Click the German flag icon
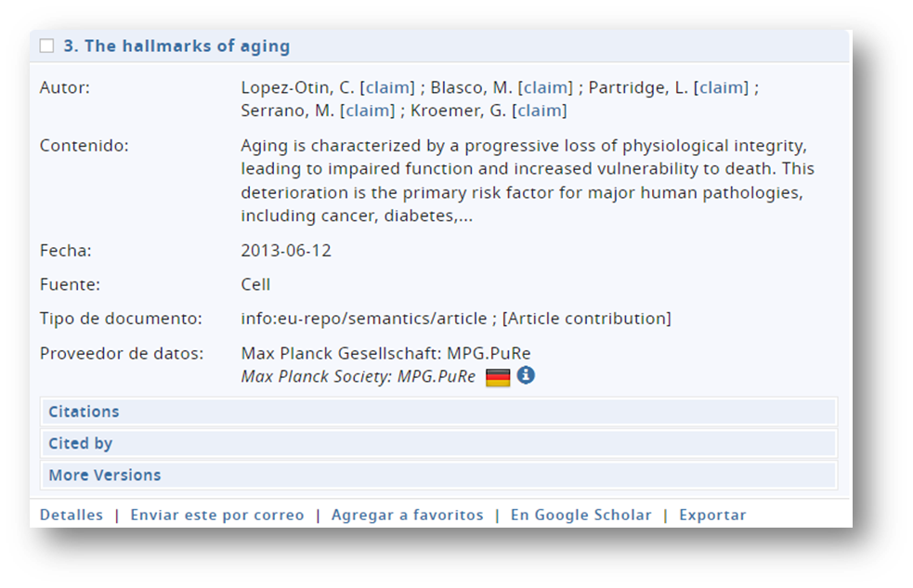The image size is (913, 588). 498,377
